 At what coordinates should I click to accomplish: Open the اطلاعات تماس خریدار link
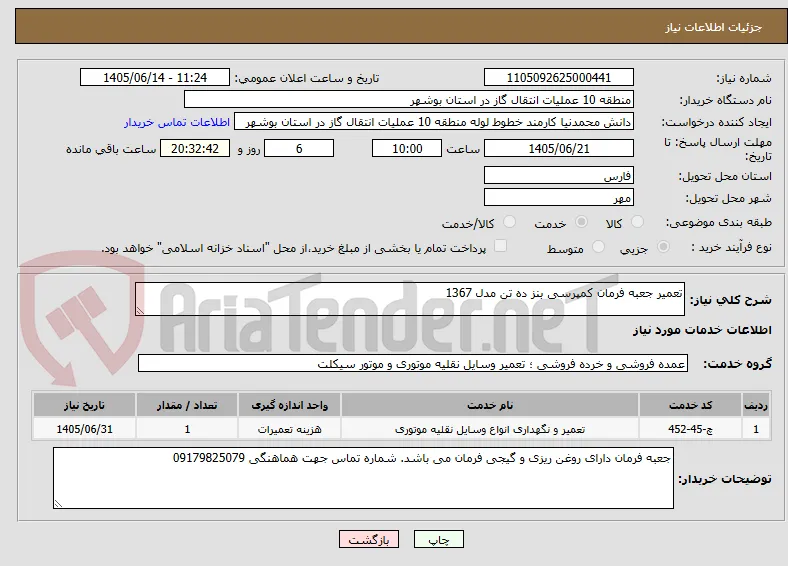(x=177, y=123)
